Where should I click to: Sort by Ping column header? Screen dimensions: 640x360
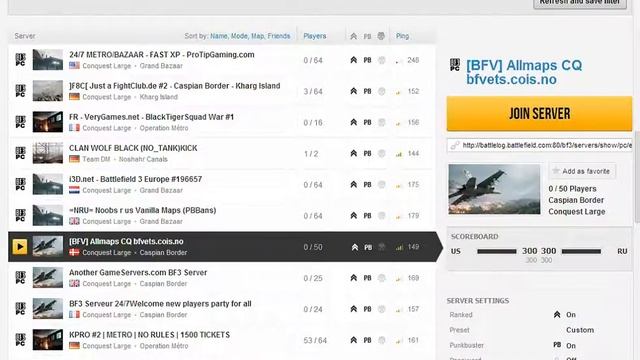(x=402, y=36)
